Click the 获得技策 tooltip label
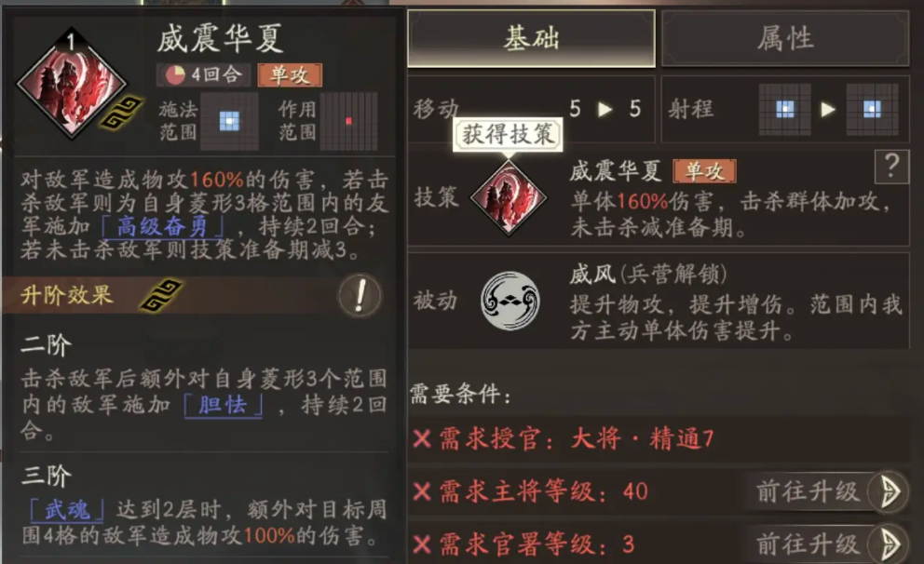The height and width of the screenshot is (564, 924). [x=508, y=135]
